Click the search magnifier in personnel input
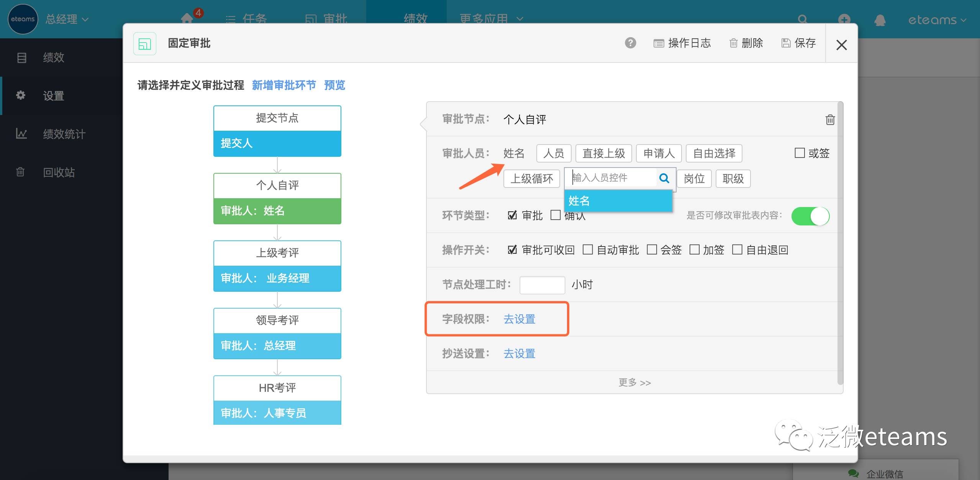 [x=664, y=178]
